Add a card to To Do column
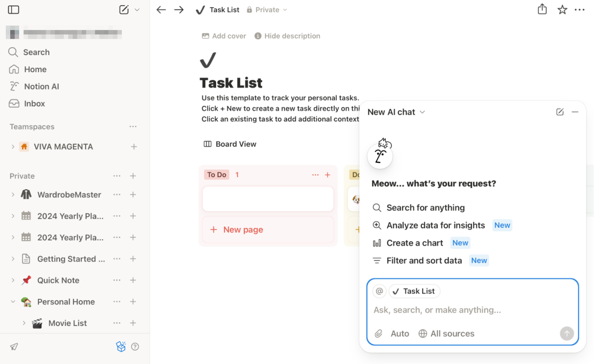The image size is (594, 364). tap(328, 175)
